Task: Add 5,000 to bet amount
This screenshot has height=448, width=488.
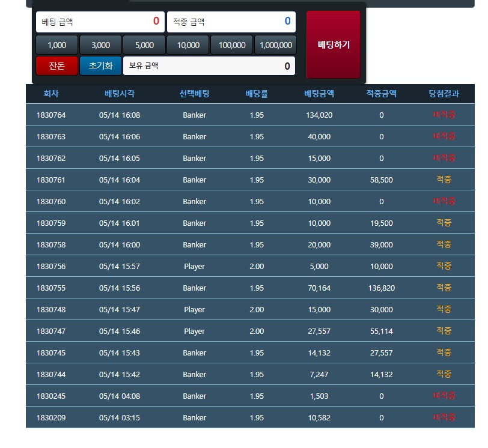Action: click(144, 45)
